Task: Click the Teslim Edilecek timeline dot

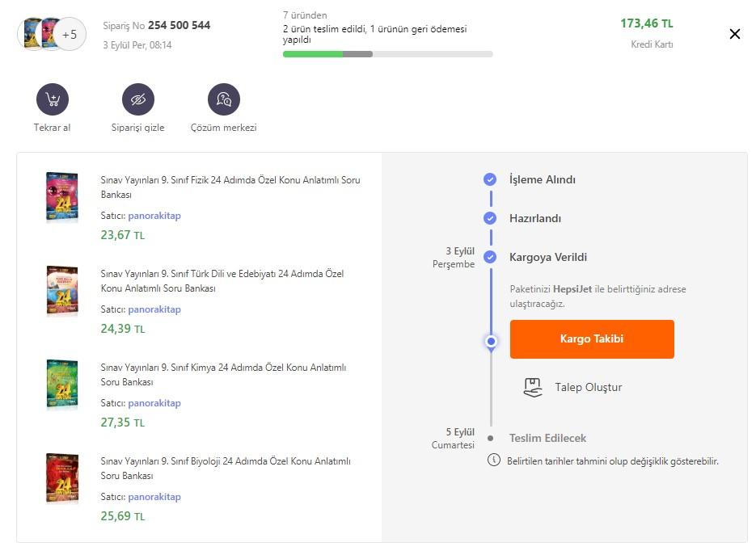Action: (x=490, y=439)
